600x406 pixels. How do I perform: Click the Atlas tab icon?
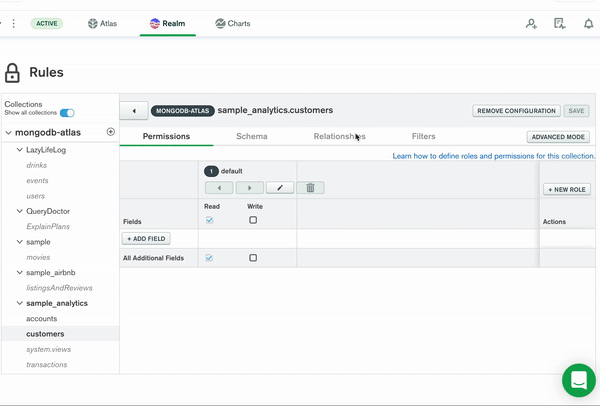pos(93,23)
